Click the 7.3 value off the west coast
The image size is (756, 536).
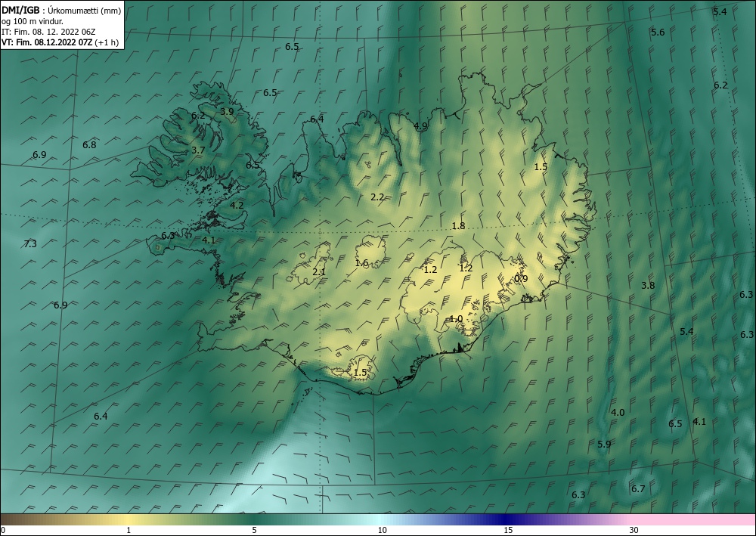[x=30, y=244]
